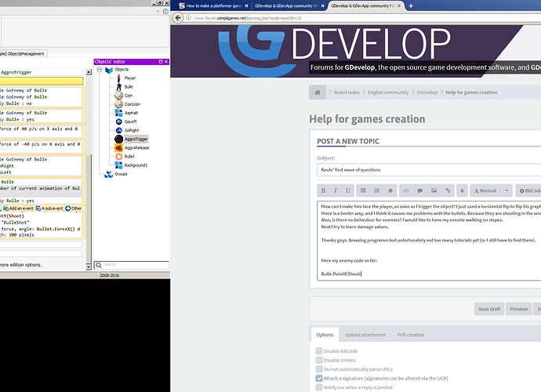Toggle the Disable smilies checkbox
Image resolution: width=541 pixels, height=392 pixels.
(319, 360)
